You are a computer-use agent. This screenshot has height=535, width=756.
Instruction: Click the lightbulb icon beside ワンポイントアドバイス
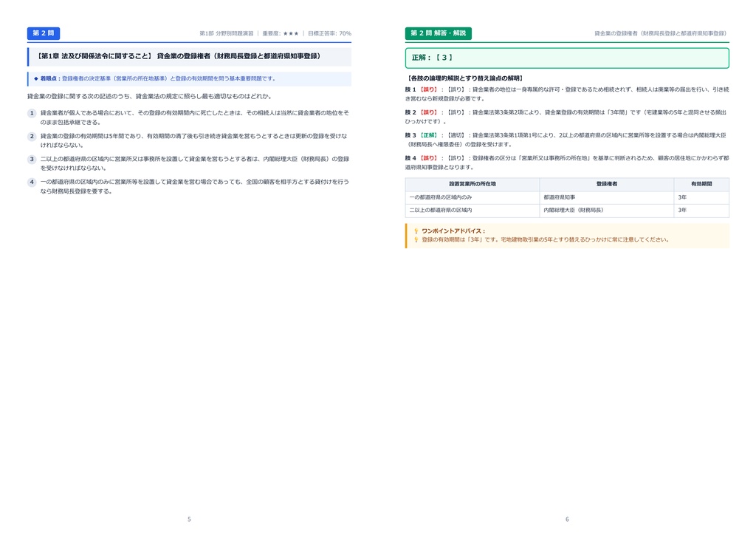416,231
